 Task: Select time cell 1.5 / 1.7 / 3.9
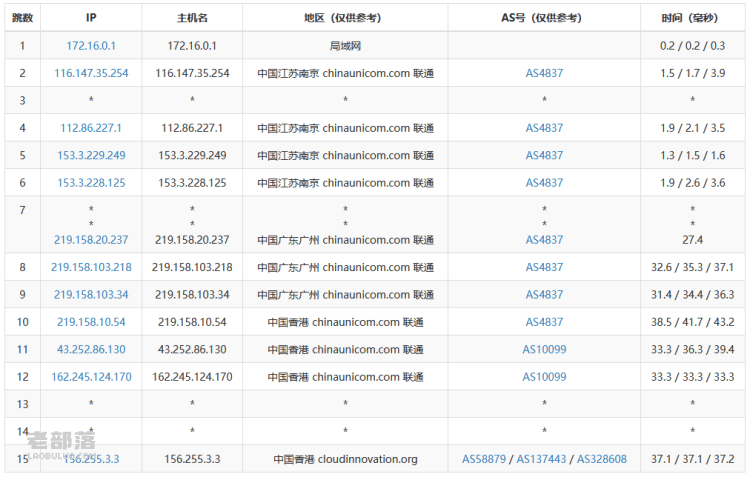pos(693,73)
